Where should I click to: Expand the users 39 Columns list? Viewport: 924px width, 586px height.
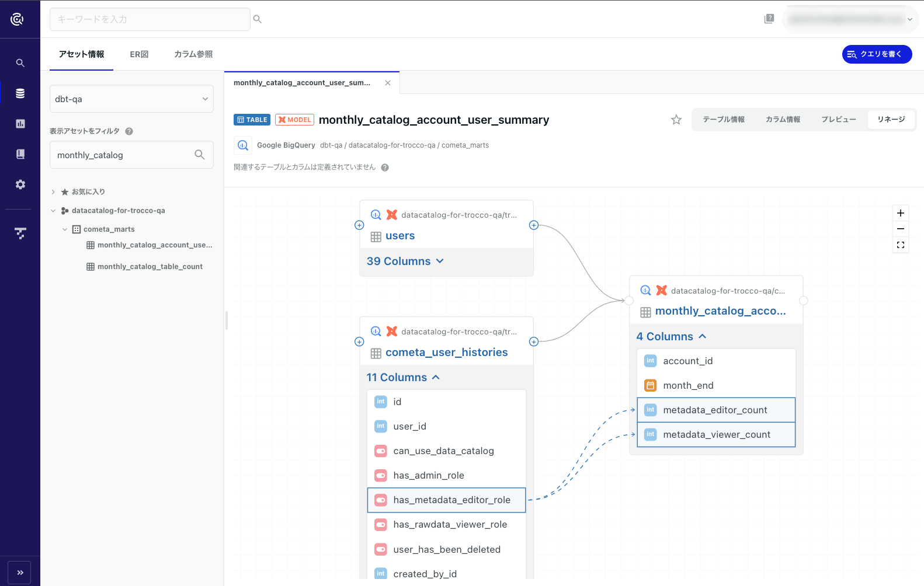(x=405, y=261)
